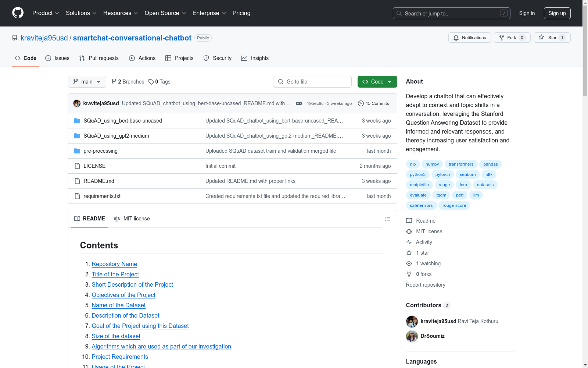This screenshot has width=588, height=368.
Task: Click kraviteja95usd contributor avatar
Action: pos(412,321)
